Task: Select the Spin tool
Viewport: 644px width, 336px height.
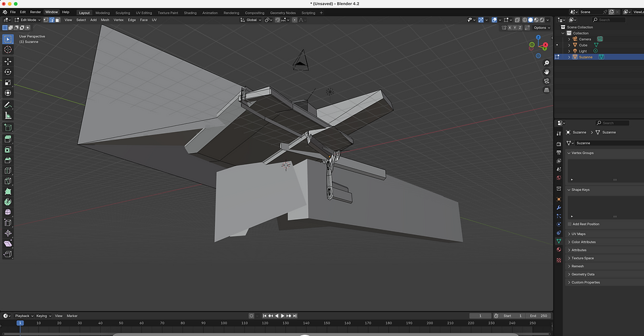Action: [x=8, y=202]
